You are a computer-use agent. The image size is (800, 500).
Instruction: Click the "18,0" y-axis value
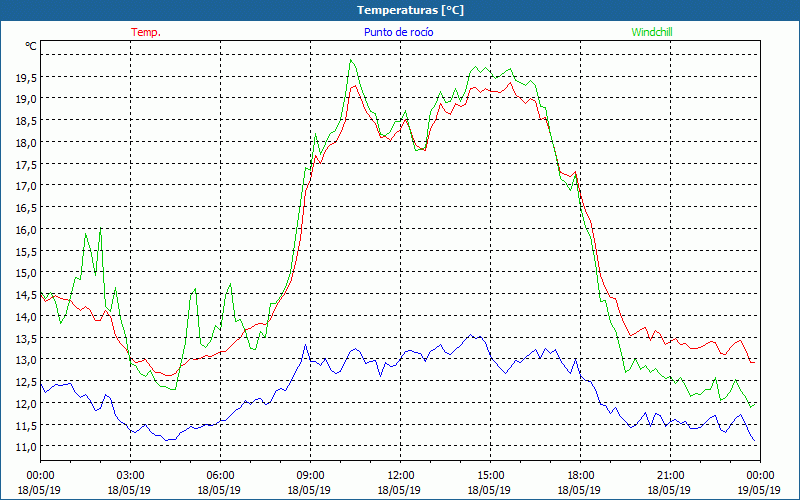28,142
